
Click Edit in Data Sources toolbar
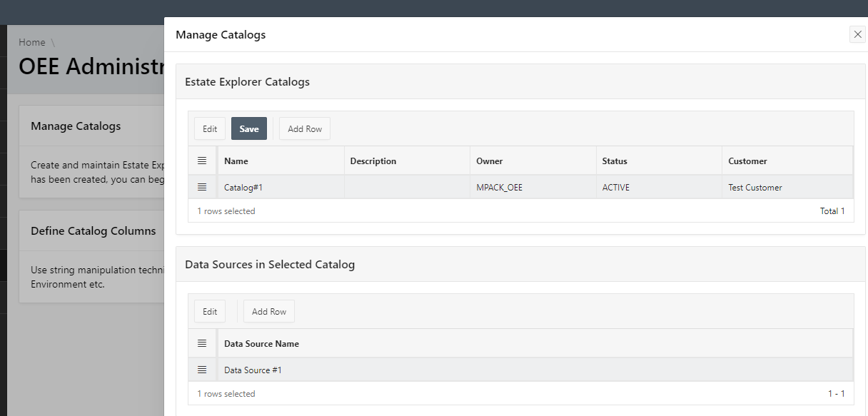point(210,311)
